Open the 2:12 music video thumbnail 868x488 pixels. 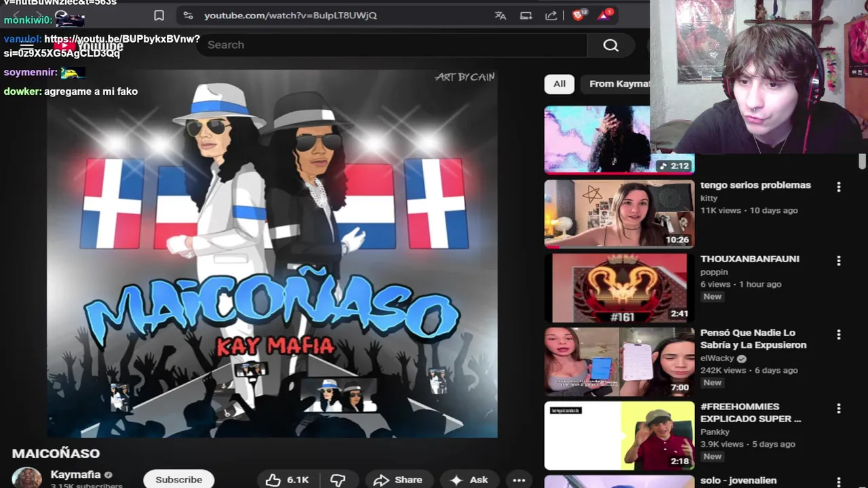[597, 140]
